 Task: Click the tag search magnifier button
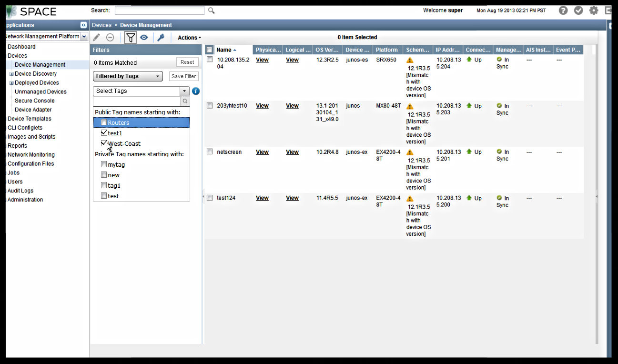pos(185,101)
